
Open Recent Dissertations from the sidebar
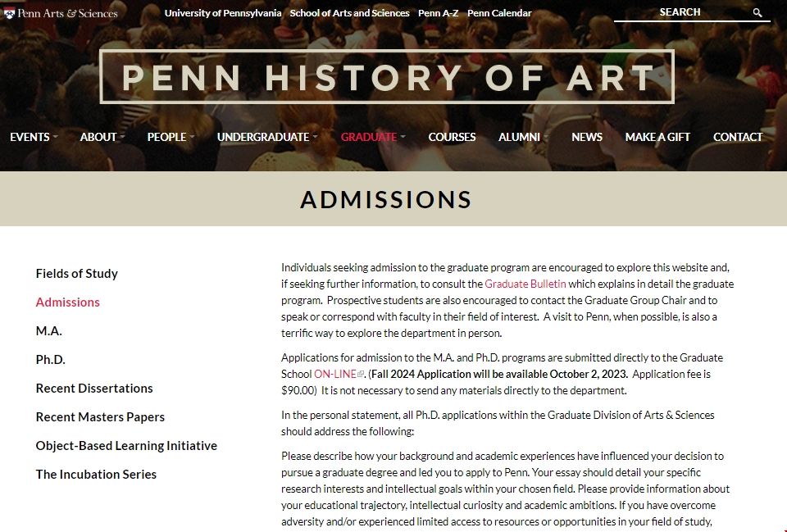94,389
